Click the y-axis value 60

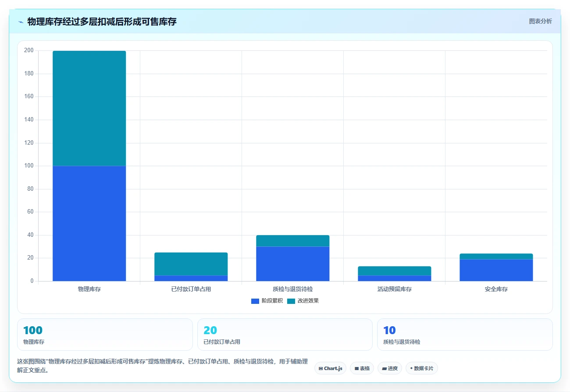(30, 212)
